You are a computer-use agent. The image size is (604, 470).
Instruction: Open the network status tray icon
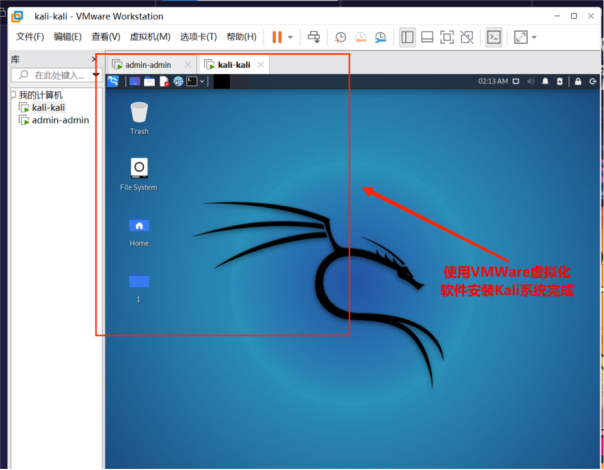click(516, 81)
